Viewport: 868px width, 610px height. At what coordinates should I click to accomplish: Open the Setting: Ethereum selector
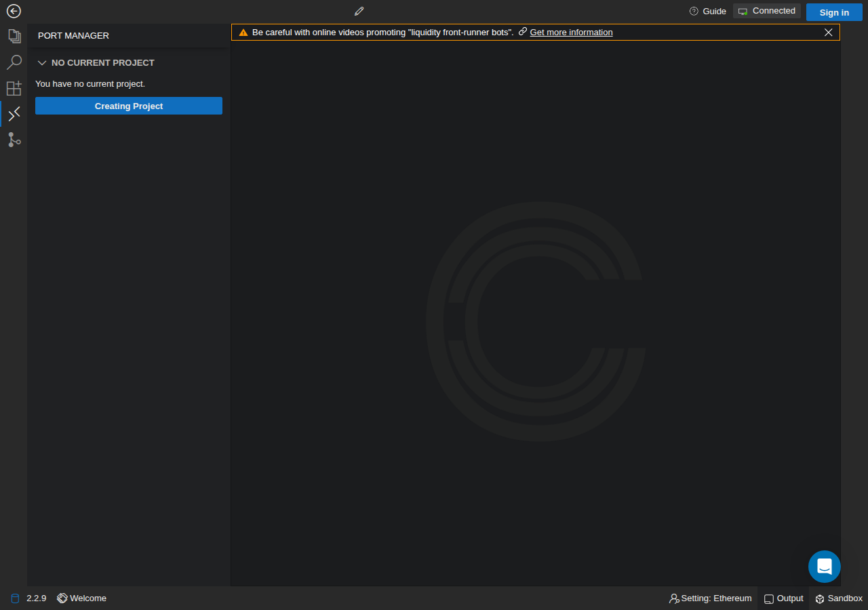point(710,598)
